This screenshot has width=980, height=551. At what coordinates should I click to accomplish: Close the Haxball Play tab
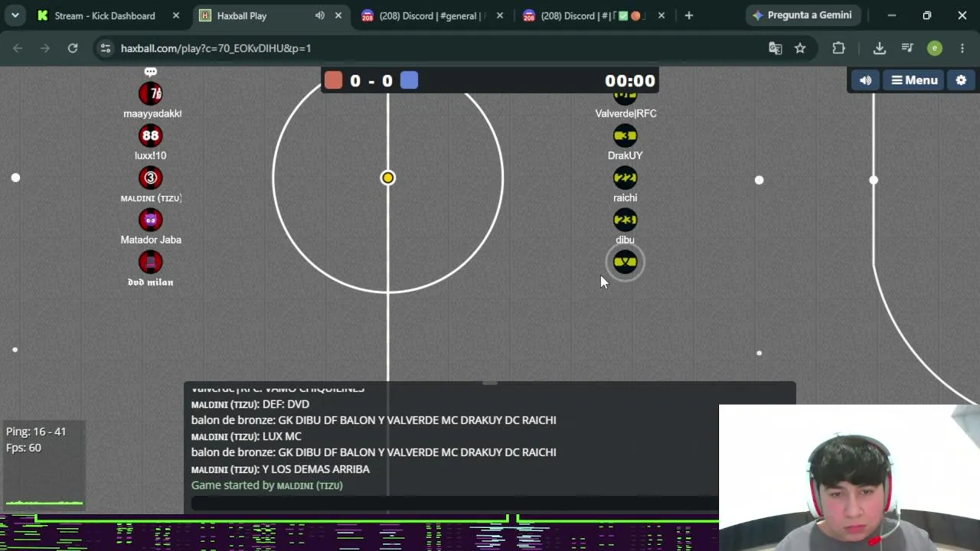(338, 15)
